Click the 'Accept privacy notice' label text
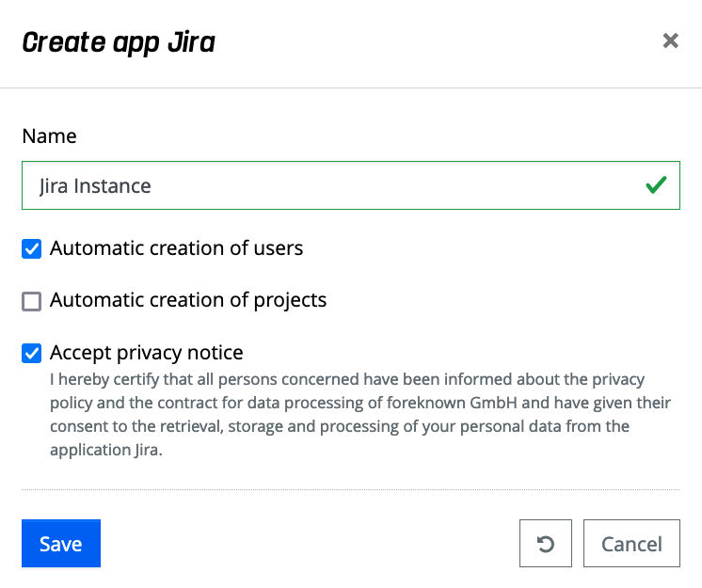Image resolution: width=702 pixels, height=588 pixels. click(147, 353)
